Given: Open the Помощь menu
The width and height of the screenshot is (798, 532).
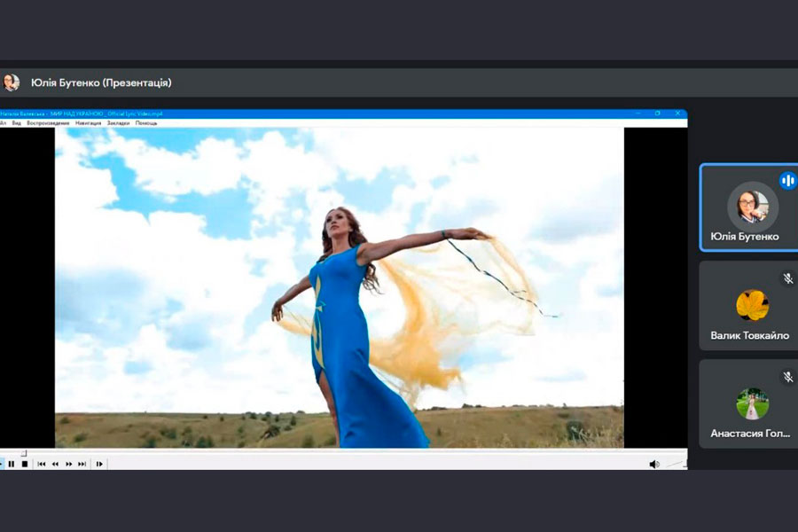Looking at the screenshot, I should (146, 123).
